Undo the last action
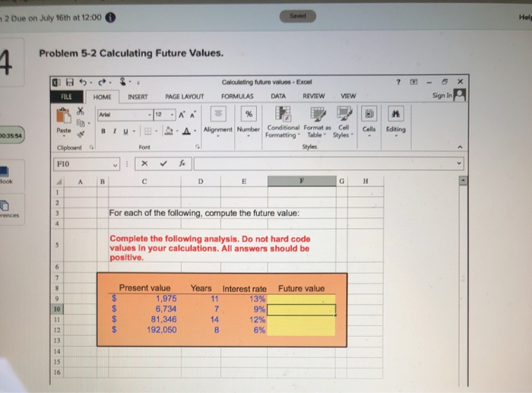 click(83, 82)
